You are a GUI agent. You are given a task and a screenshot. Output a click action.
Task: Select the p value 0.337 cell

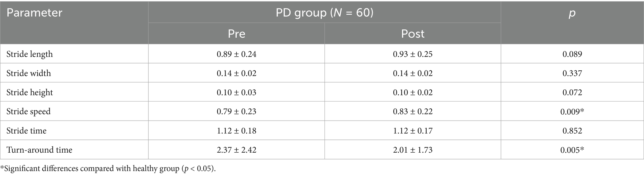point(572,73)
